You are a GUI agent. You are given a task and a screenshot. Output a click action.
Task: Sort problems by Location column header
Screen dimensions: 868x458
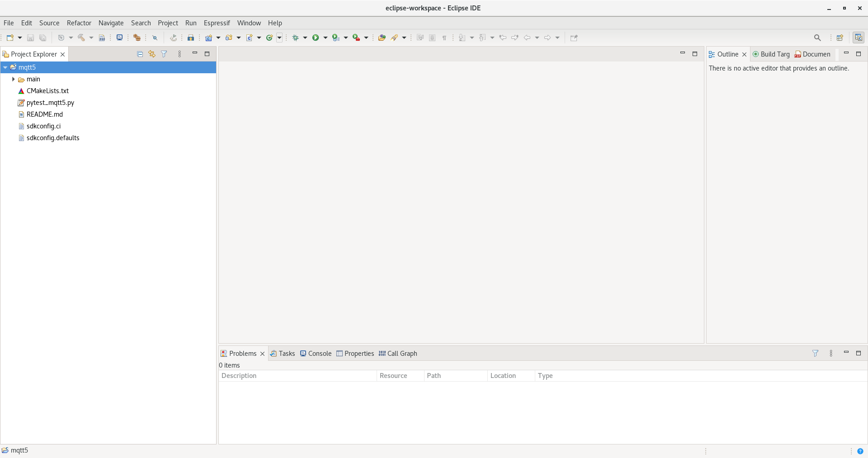coord(511,376)
